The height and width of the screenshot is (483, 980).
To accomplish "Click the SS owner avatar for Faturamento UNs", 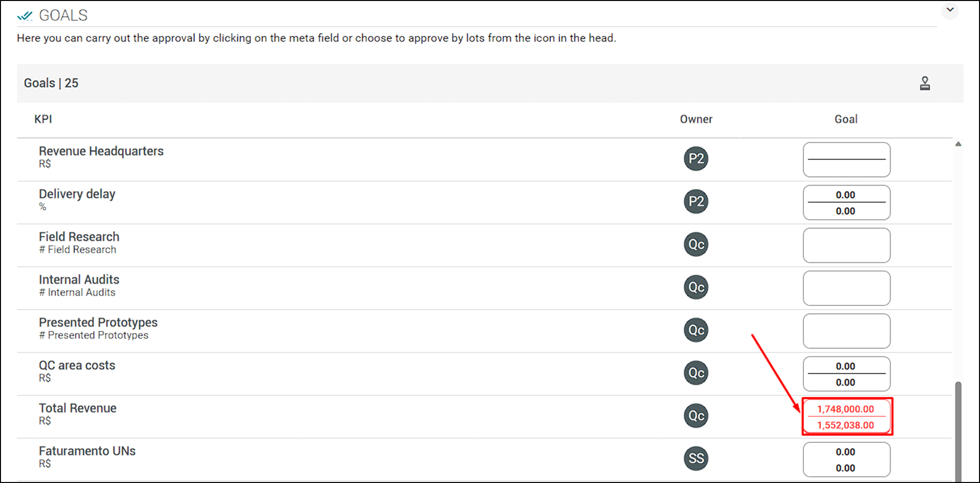I will coord(696,459).
